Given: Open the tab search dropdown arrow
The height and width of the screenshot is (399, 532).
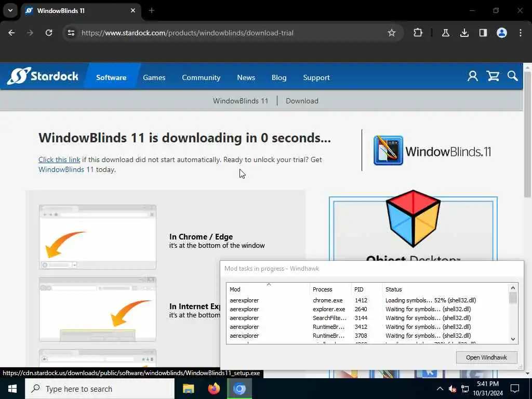Looking at the screenshot, I should 10,10.
